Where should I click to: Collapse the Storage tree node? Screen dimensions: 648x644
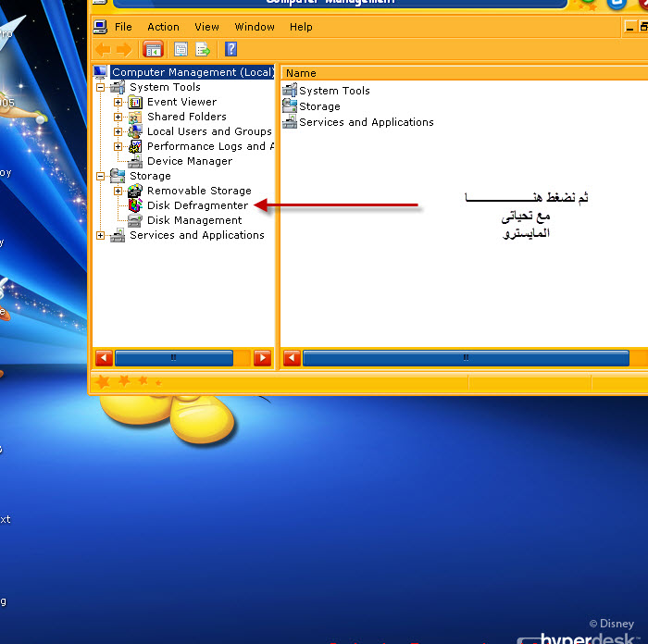click(100, 177)
